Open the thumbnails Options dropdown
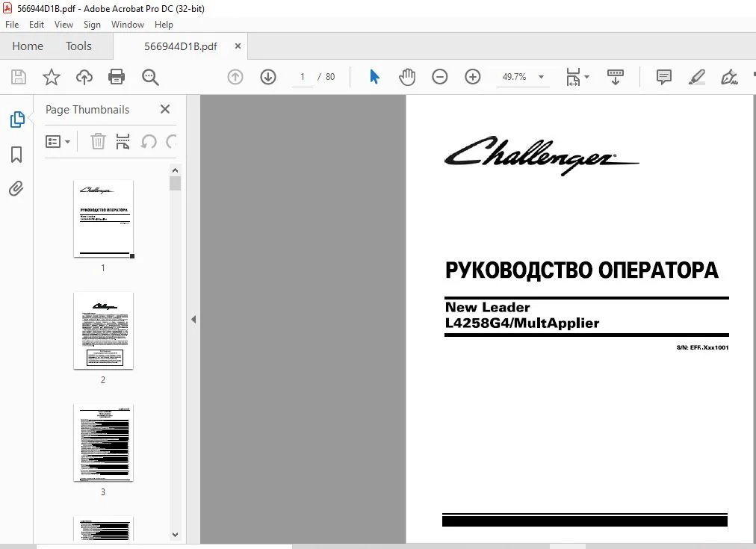Image resolution: width=756 pixels, height=549 pixels. pos(58,142)
